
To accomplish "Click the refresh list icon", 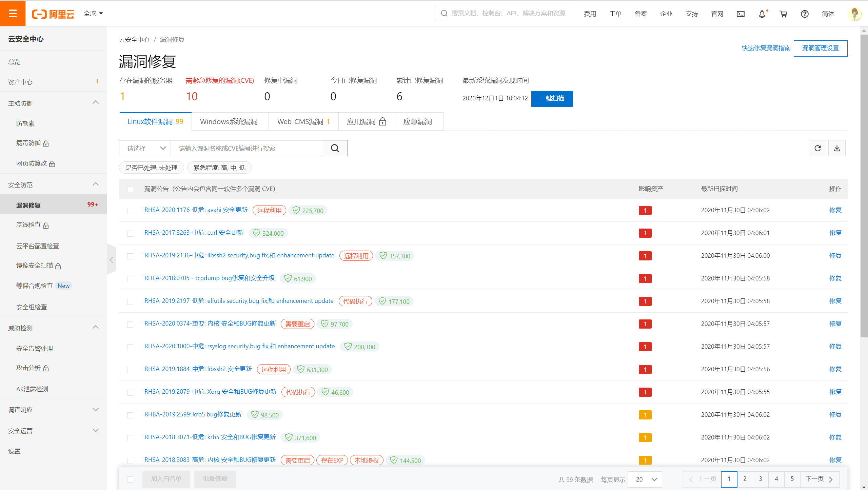I will click(x=817, y=148).
